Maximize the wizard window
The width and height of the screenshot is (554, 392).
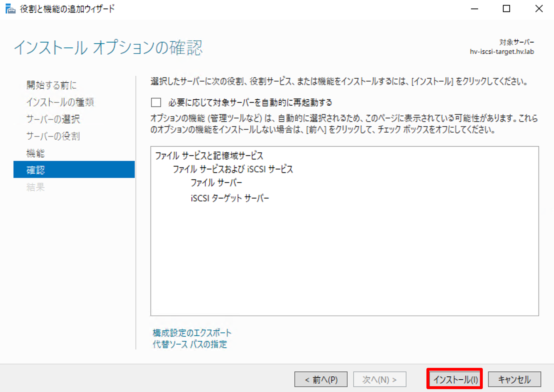pyautogui.click(x=506, y=9)
